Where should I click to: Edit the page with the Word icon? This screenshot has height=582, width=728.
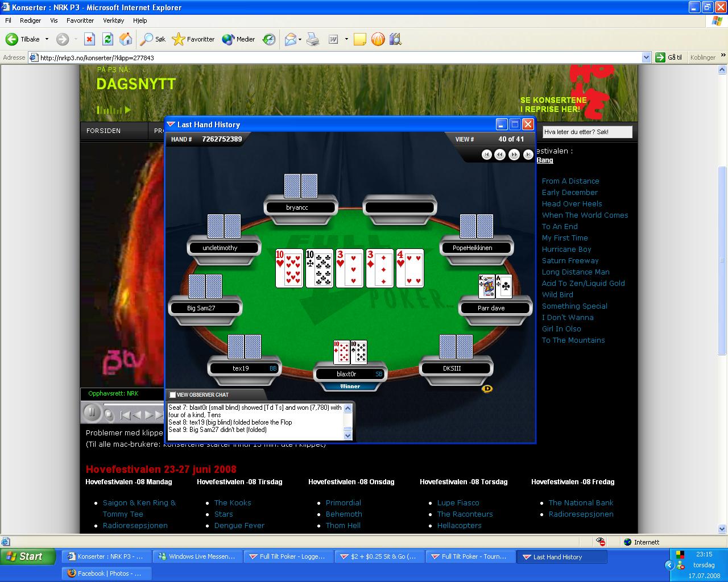pyautogui.click(x=333, y=39)
